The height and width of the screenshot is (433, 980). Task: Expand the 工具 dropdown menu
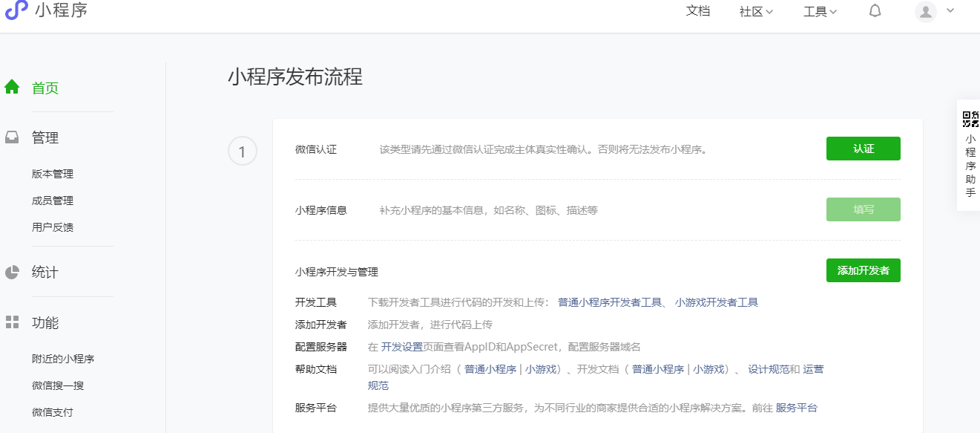tap(820, 11)
